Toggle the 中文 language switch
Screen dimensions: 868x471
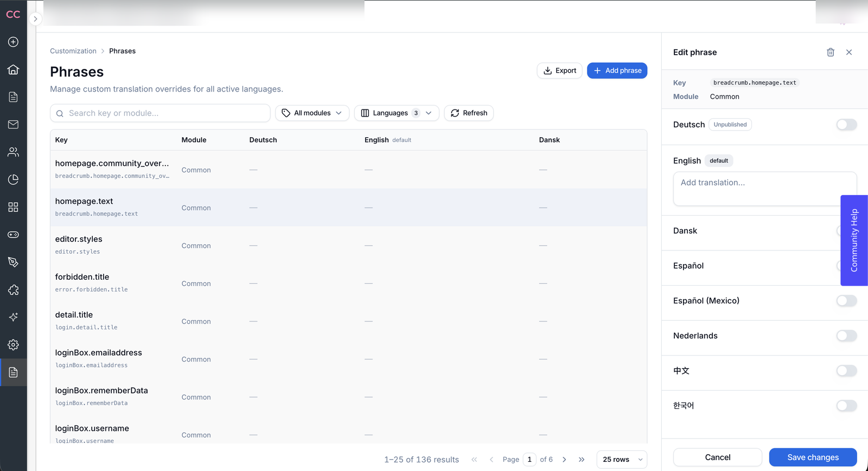click(846, 371)
